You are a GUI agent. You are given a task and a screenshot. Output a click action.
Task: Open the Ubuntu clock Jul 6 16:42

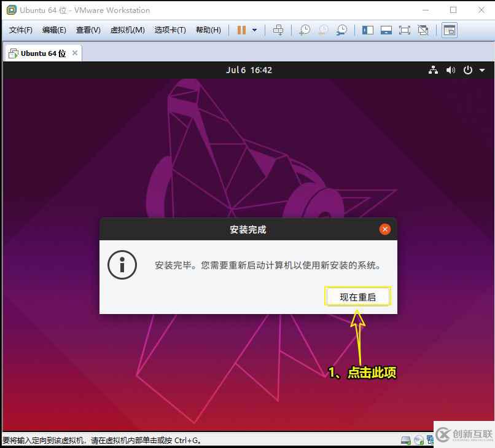[x=249, y=70]
